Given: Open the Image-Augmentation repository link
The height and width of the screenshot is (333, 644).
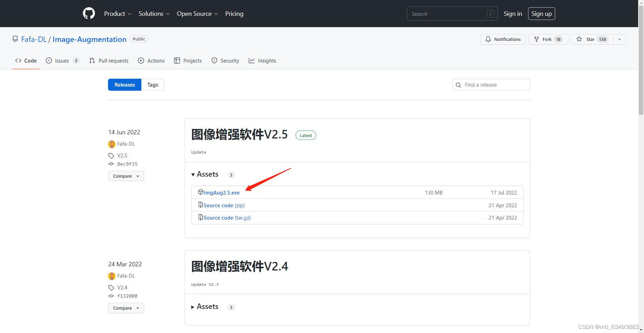Looking at the screenshot, I should (89, 39).
